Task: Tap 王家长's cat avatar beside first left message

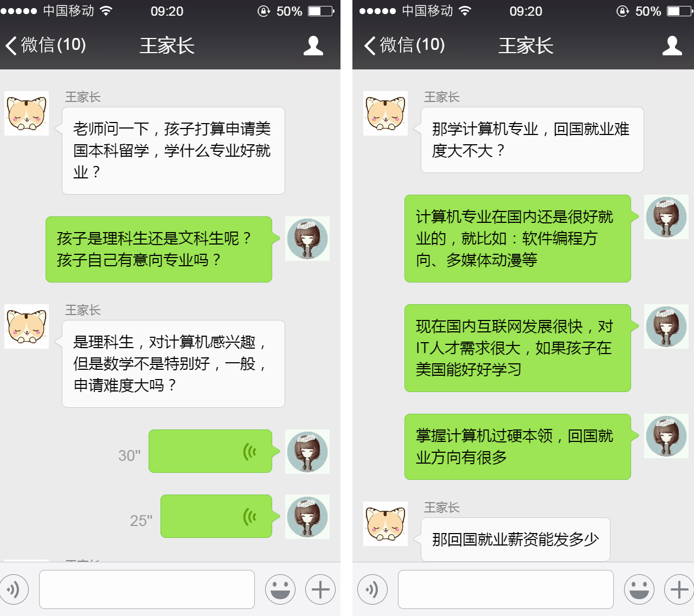Action: [x=27, y=113]
